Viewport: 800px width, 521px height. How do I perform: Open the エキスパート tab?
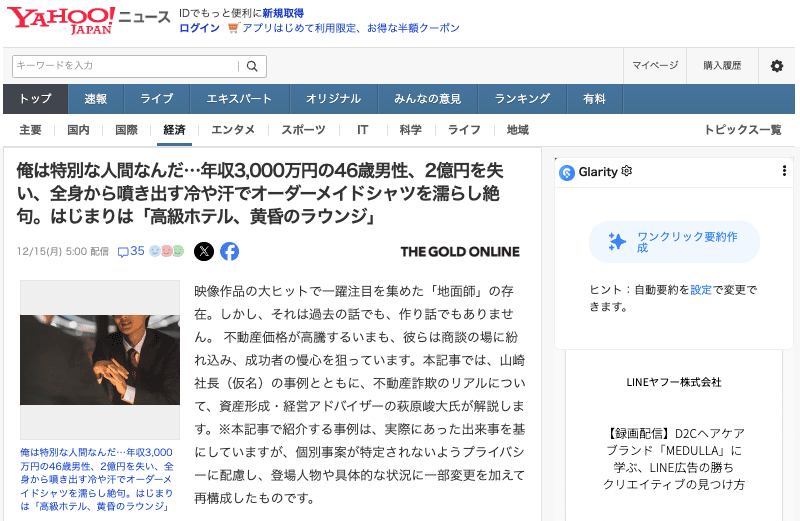239,99
